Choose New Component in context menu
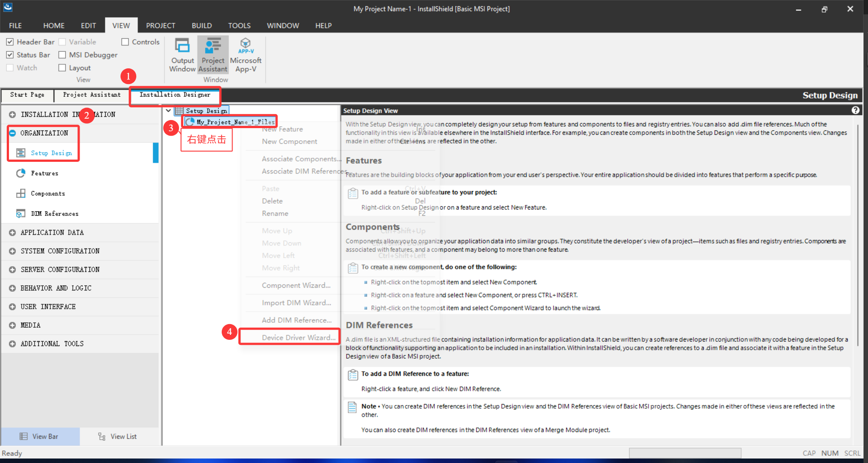Screen dimensions: 868x463 point(290,142)
